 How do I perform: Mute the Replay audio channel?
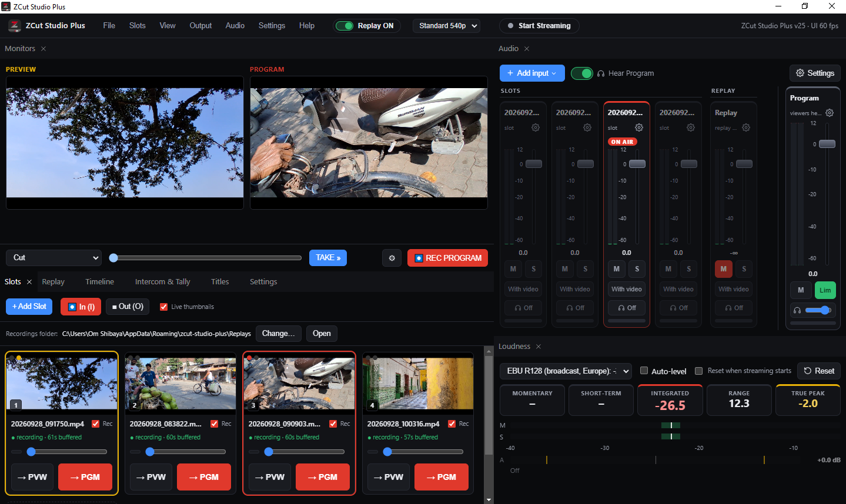[x=723, y=269]
